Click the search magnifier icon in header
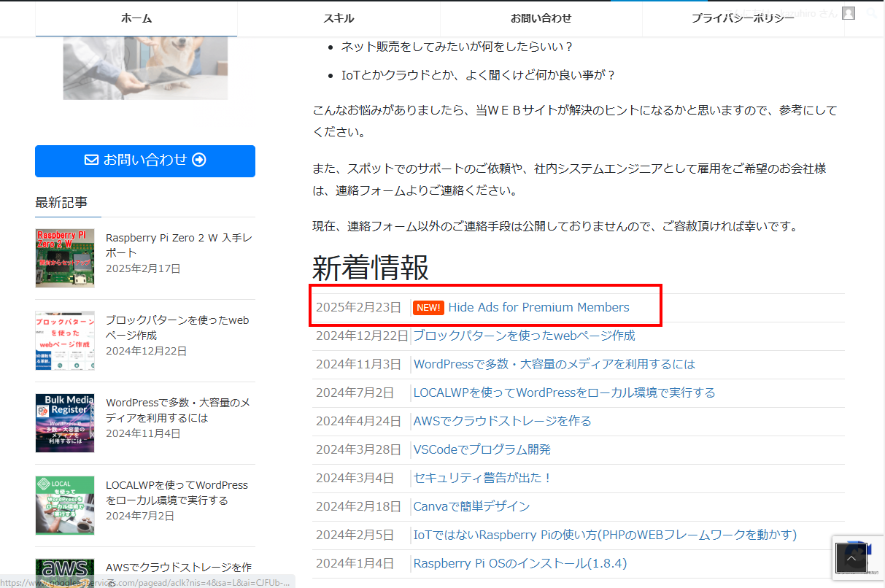The image size is (885, 588). (x=871, y=13)
